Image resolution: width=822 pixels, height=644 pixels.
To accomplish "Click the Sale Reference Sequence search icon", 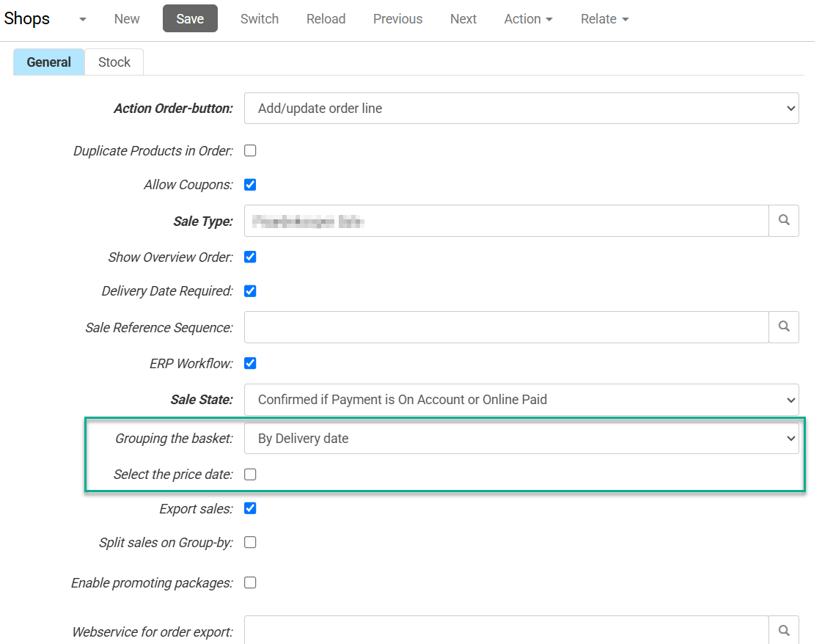I will [784, 327].
